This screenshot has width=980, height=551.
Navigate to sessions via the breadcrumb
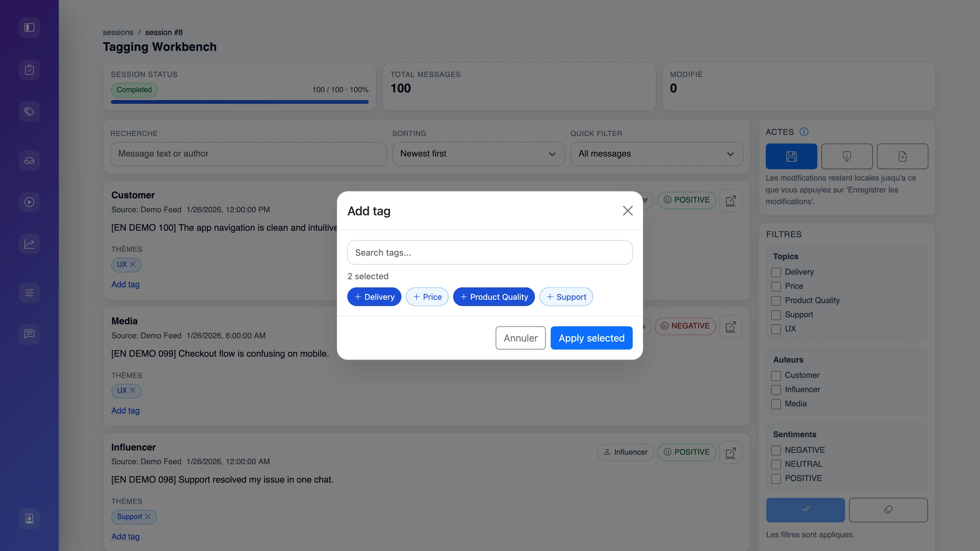pyautogui.click(x=118, y=32)
